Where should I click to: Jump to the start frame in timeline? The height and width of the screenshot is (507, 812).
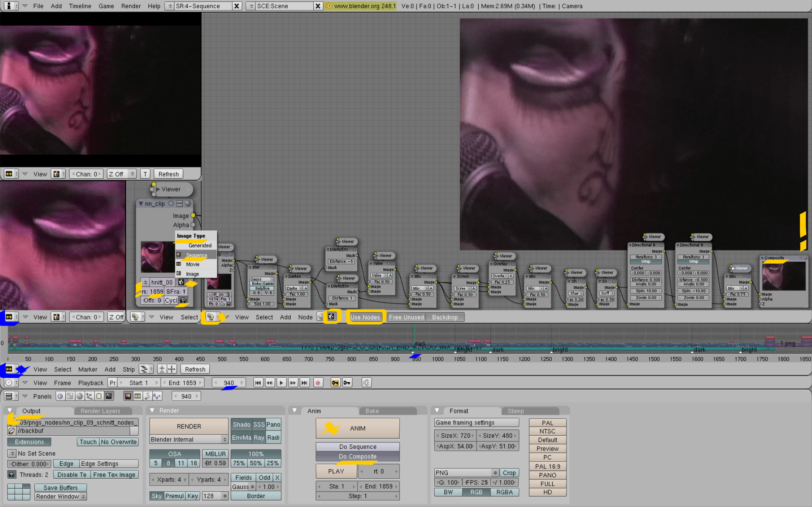[x=258, y=383]
